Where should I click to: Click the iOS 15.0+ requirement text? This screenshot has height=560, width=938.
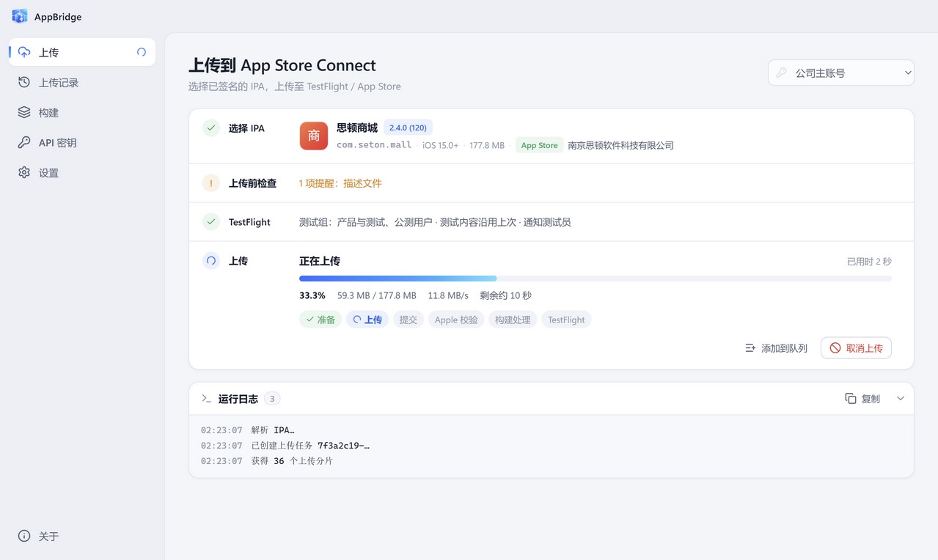pos(440,145)
